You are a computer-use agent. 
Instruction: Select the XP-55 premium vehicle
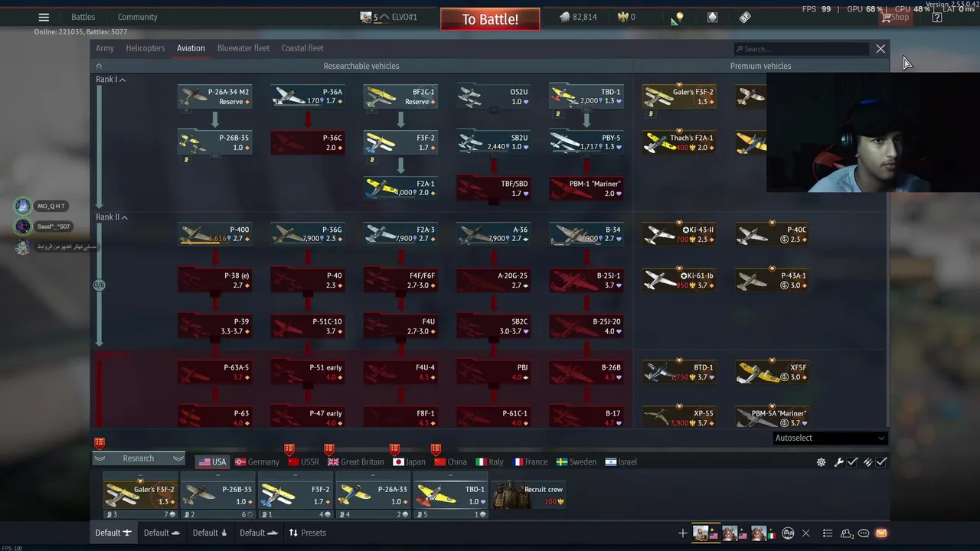click(679, 418)
